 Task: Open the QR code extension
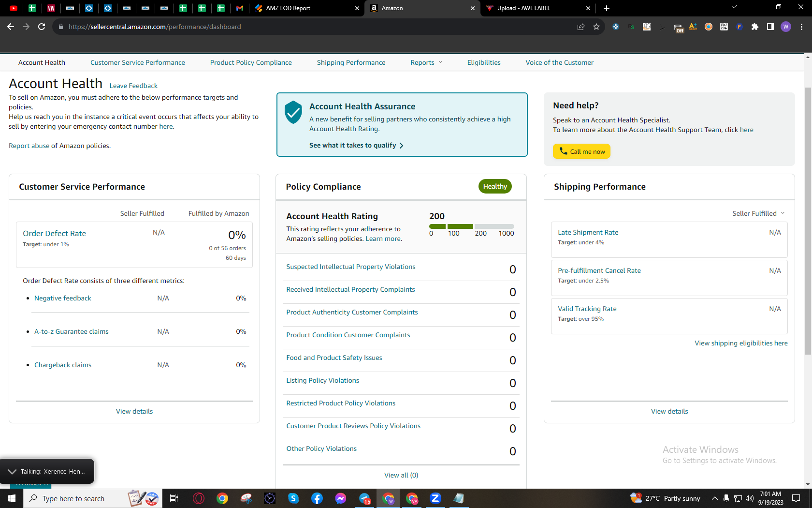[724, 27]
